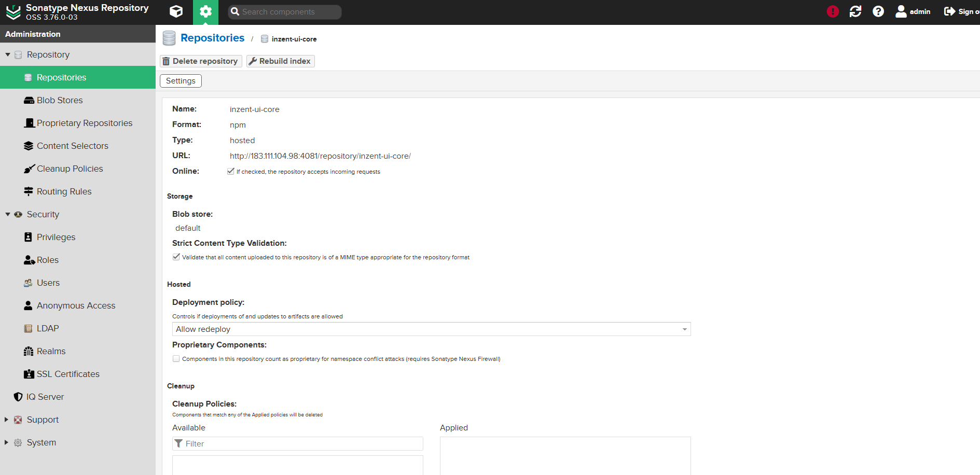The width and height of the screenshot is (980, 475).
Task: Collapse the Repository section
Action: [7, 54]
